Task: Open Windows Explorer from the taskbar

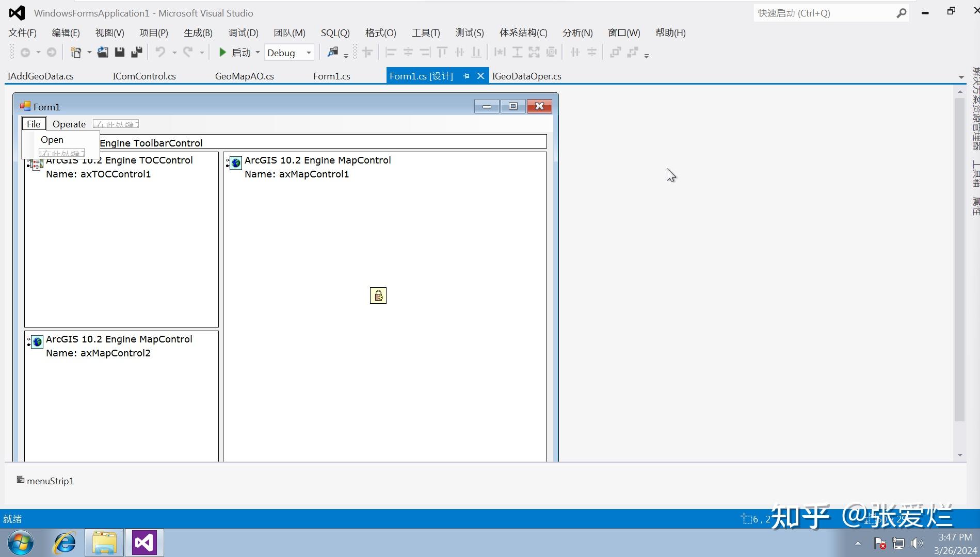Action: (104, 543)
